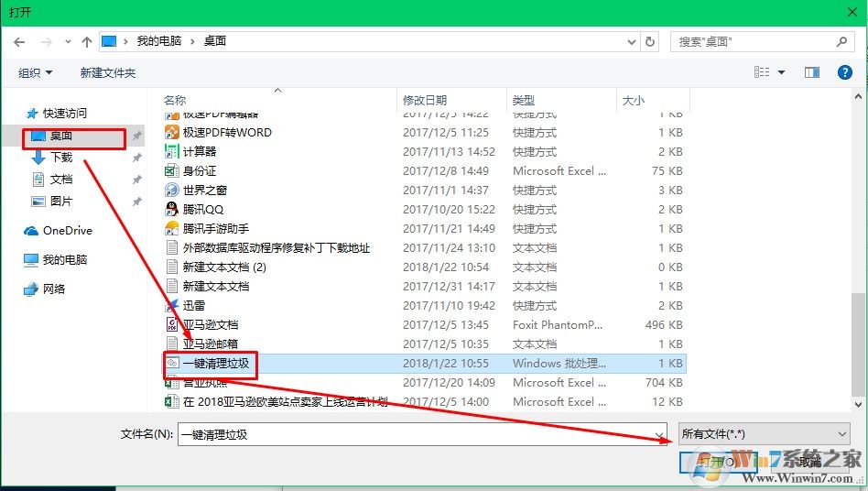Click the search 桌面 box
This screenshot has width=868, height=491.
click(763, 41)
